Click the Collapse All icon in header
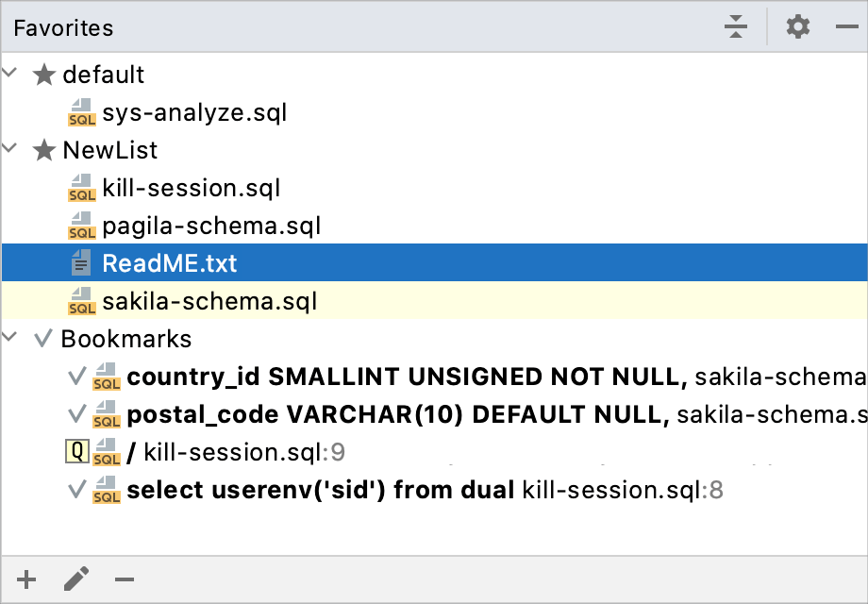Image resolution: width=868 pixels, height=604 pixels. click(736, 27)
